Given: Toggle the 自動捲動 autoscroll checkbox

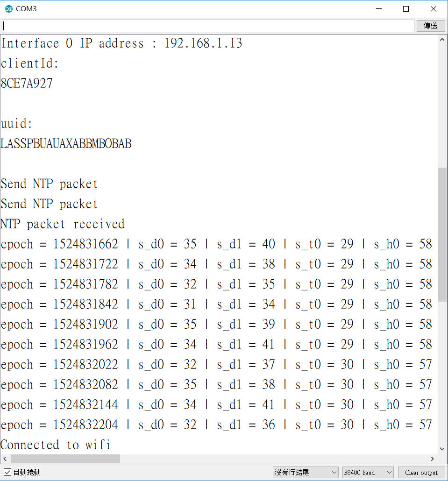Looking at the screenshot, I should point(7,472).
